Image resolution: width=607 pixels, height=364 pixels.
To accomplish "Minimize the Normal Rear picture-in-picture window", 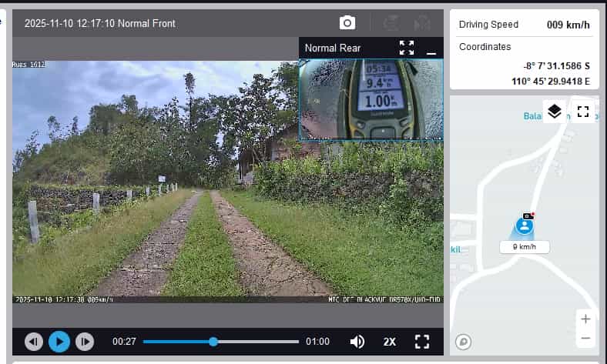I will pyautogui.click(x=431, y=48).
